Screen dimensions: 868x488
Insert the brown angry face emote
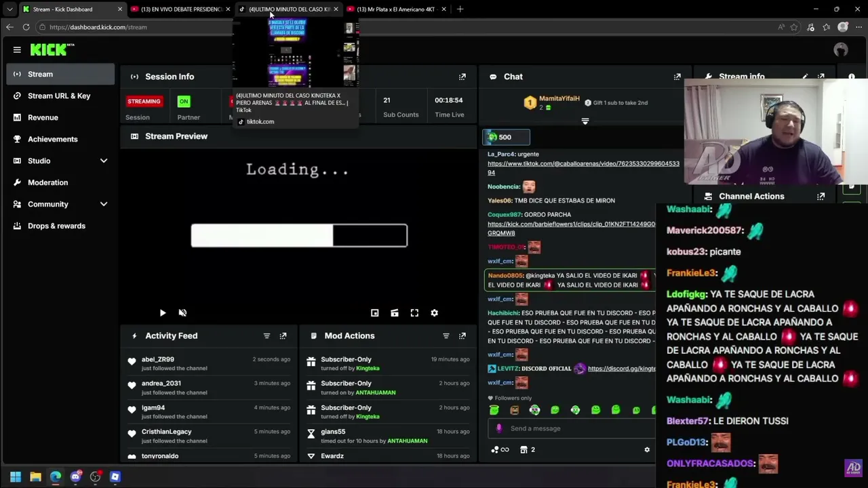[x=515, y=409]
